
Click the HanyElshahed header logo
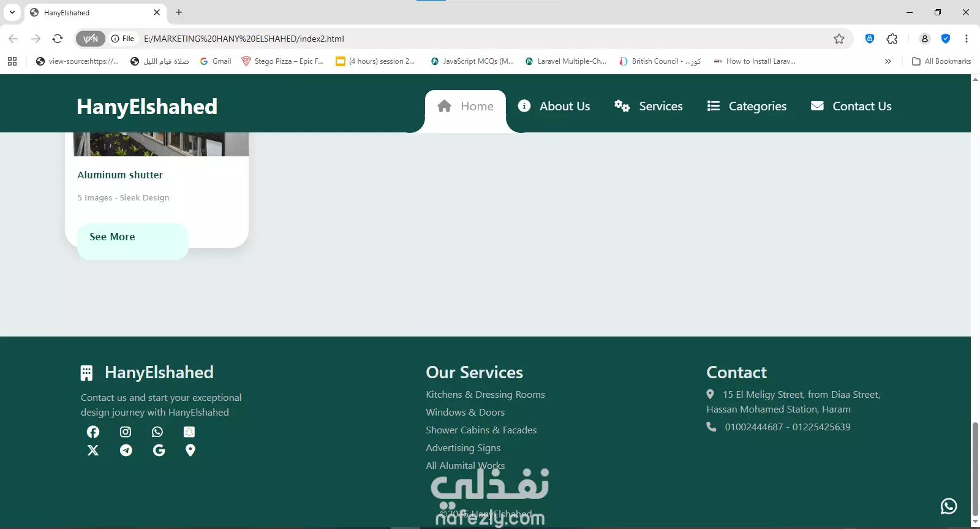pos(147,107)
